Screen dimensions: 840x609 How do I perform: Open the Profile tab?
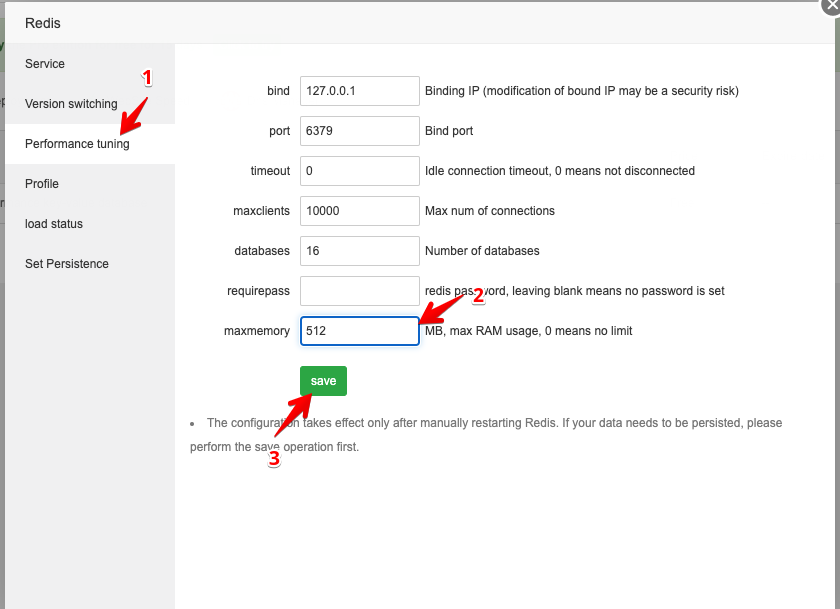(89, 184)
